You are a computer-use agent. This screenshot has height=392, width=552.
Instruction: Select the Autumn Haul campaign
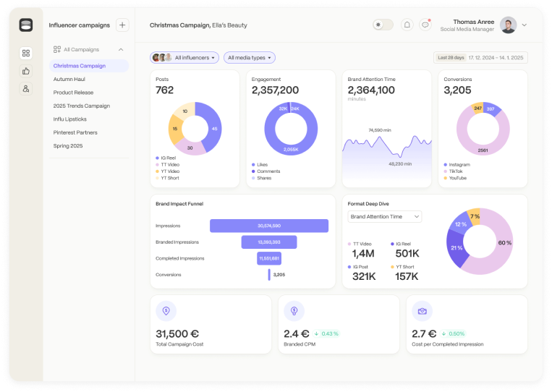coord(69,79)
